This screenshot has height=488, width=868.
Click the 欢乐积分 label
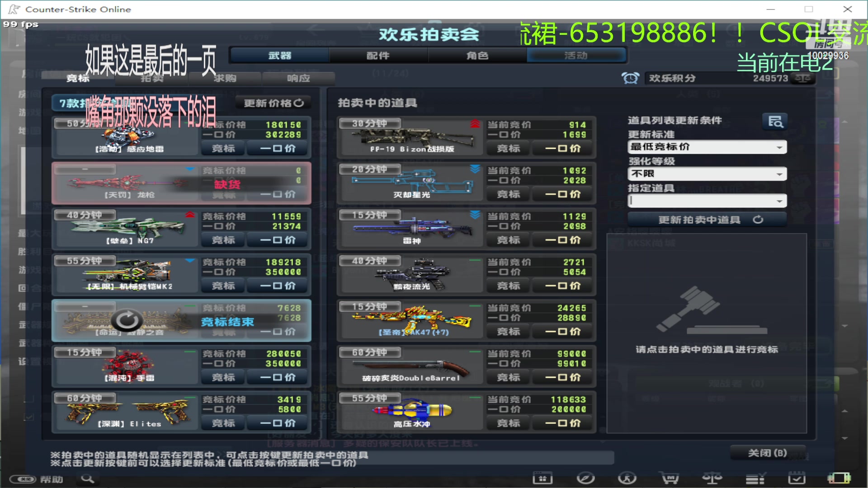[x=672, y=78]
